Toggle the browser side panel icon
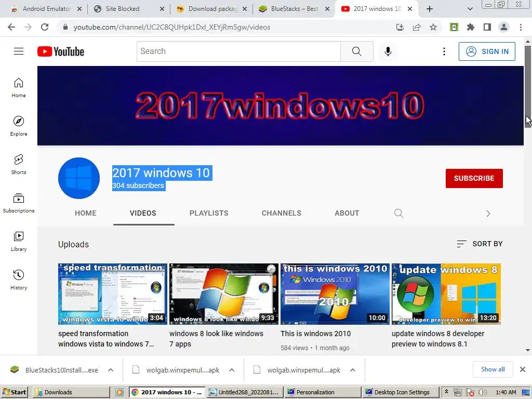The image size is (532, 399). tap(487, 27)
